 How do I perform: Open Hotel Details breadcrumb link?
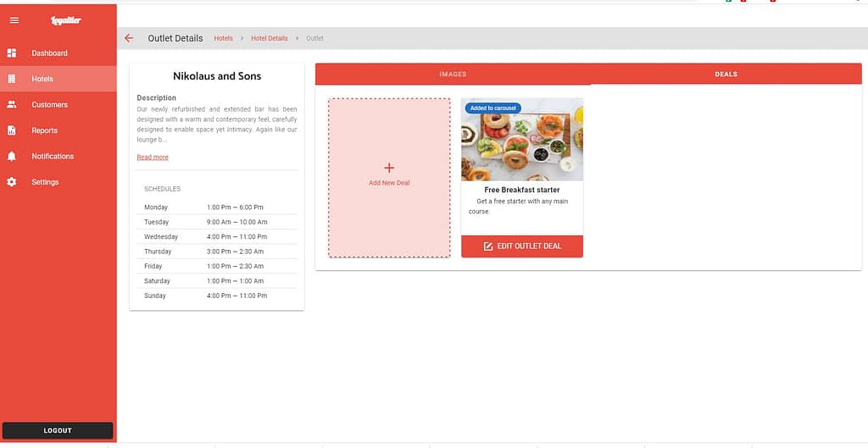coord(270,38)
